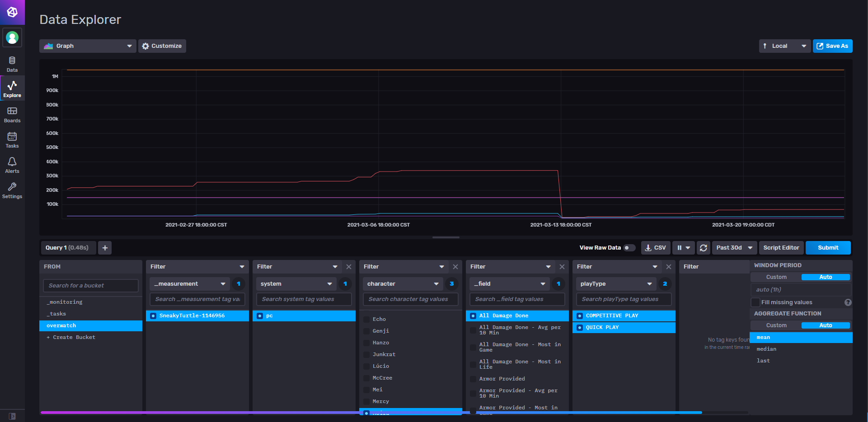
Task: Go to Tasks in the sidebar
Action: coord(12,140)
